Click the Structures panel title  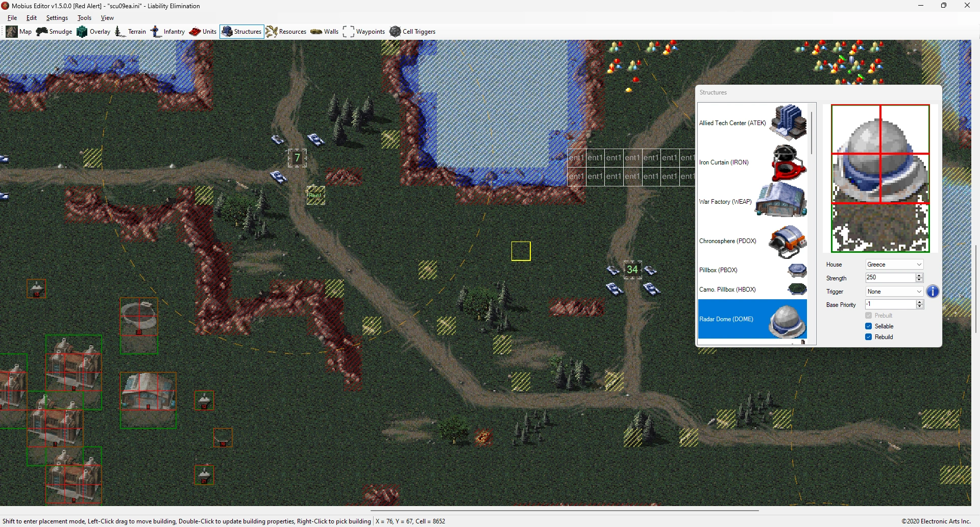point(713,92)
